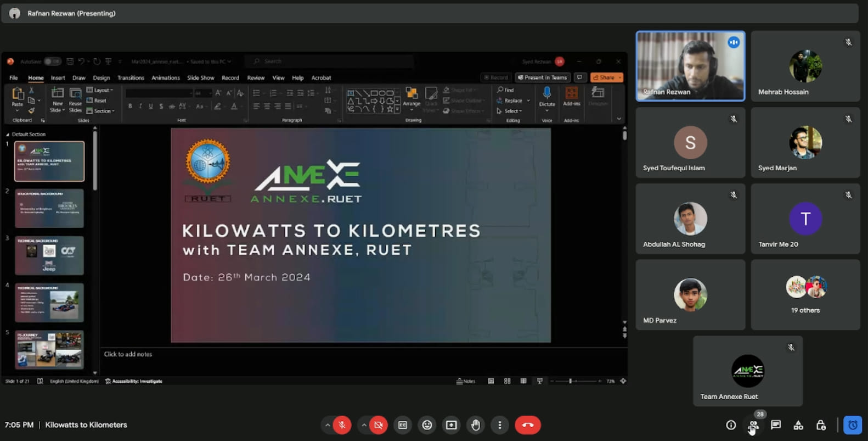Raise your hand in the meeting

(x=475, y=425)
